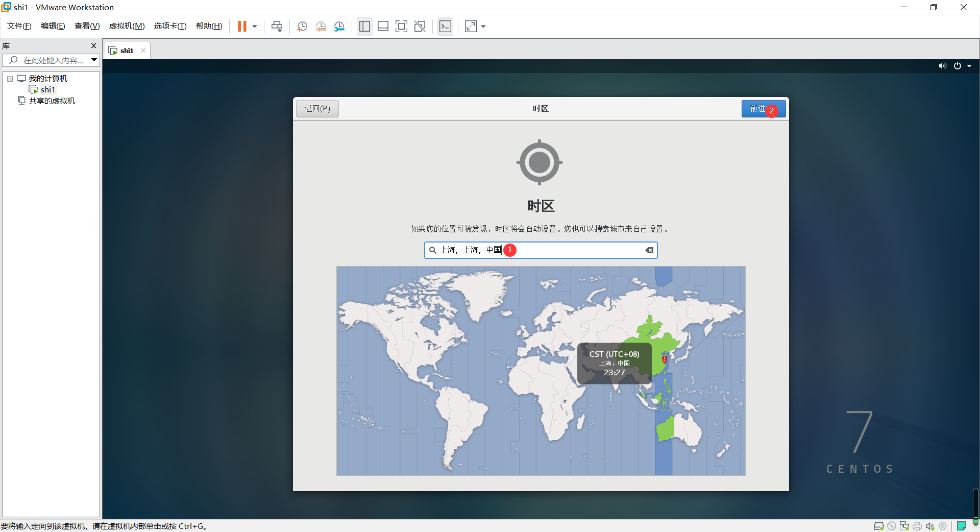This screenshot has width=980, height=532.
Task: Click the network adapter status icon
Action: point(904,526)
